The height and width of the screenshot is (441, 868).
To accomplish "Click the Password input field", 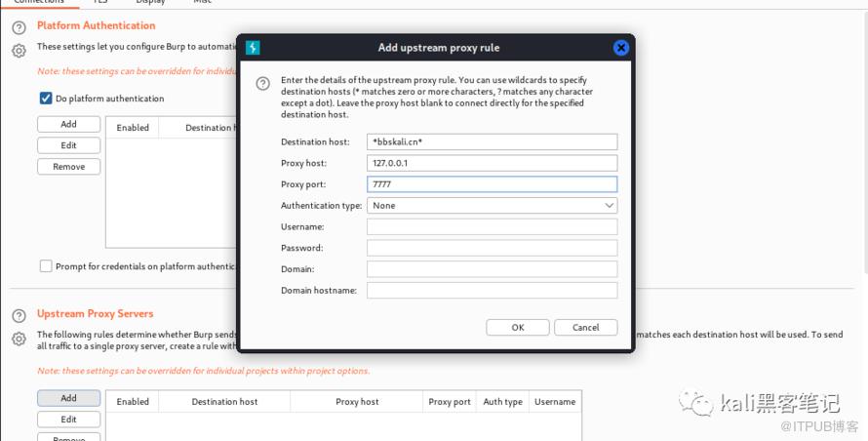I will pos(493,248).
